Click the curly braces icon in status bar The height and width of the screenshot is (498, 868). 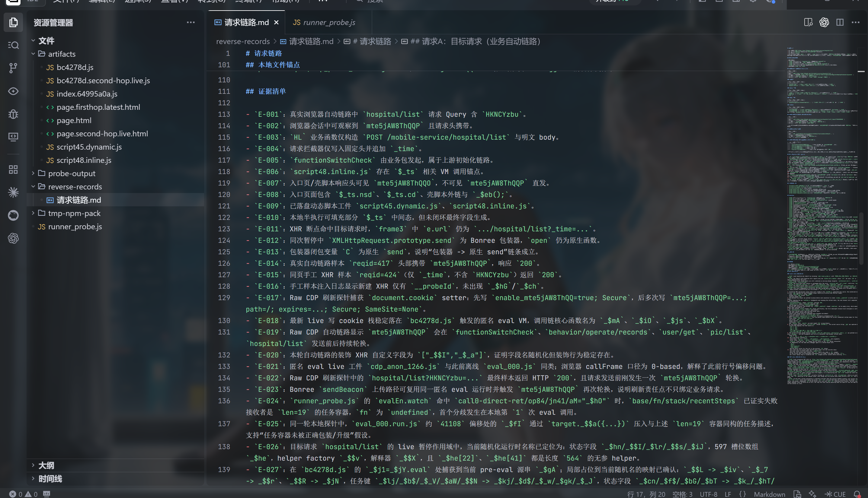click(742, 494)
